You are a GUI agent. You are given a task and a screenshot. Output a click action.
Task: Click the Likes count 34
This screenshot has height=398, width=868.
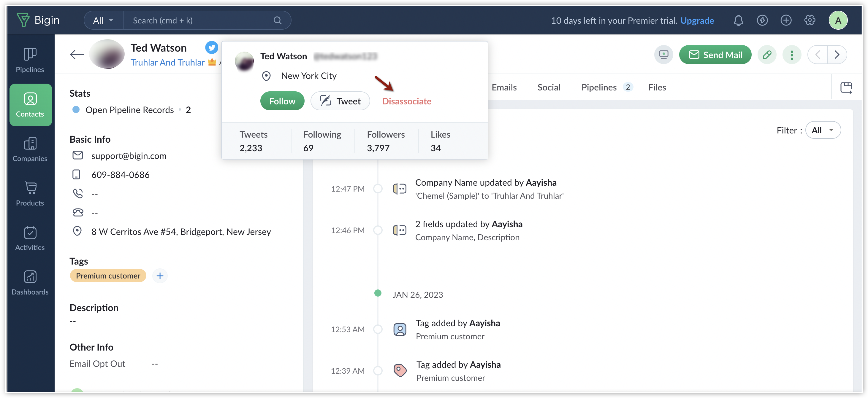pos(436,148)
